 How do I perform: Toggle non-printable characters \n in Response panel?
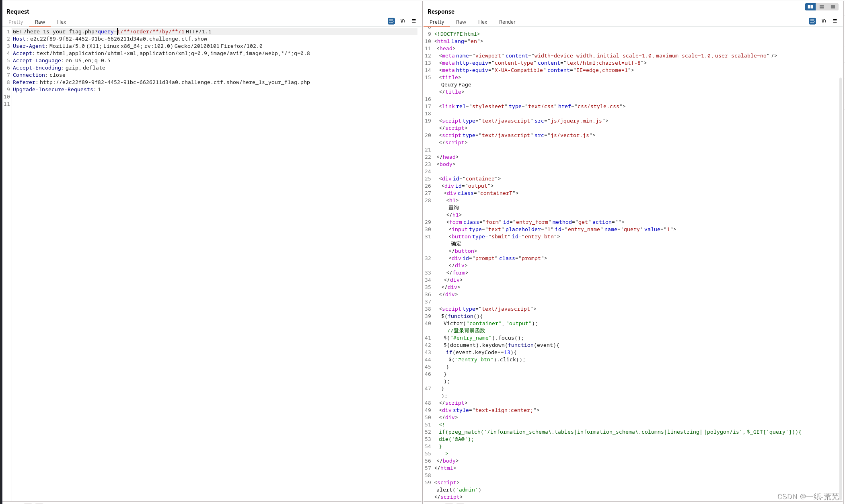click(x=824, y=21)
